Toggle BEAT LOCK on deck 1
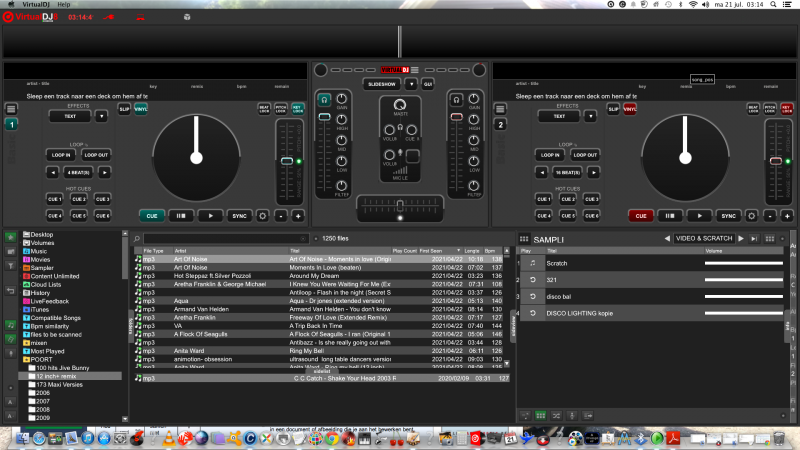Image resolution: width=800 pixels, height=450 pixels. [264, 109]
